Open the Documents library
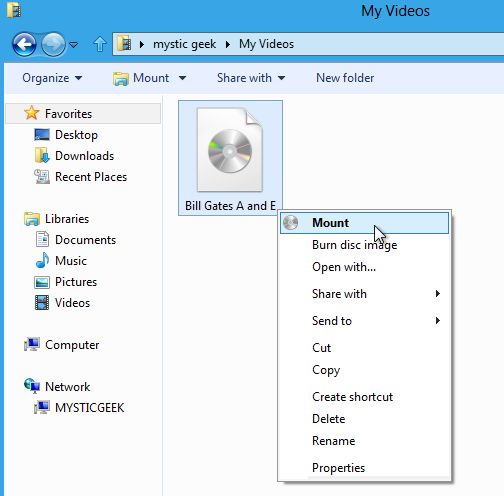The image size is (504, 496). pyautogui.click(x=85, y=240)
